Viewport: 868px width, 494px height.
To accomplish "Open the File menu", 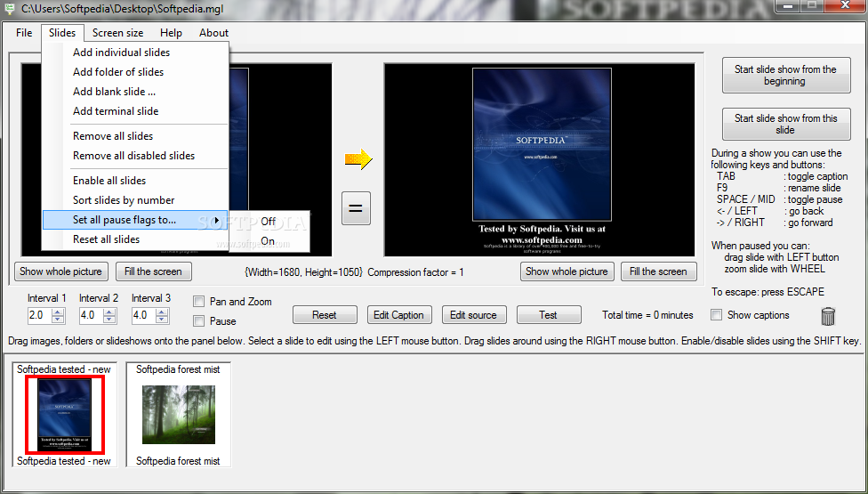I will pos(24,33).
